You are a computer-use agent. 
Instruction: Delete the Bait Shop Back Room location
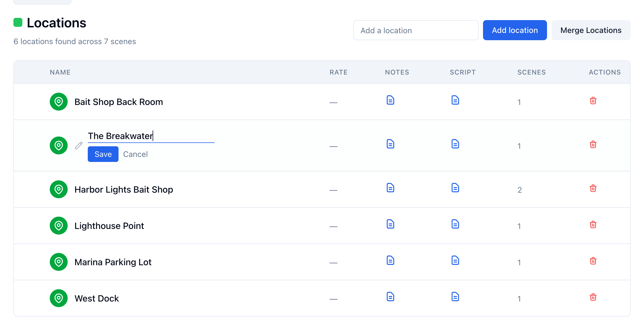click(x=593, y=101)
